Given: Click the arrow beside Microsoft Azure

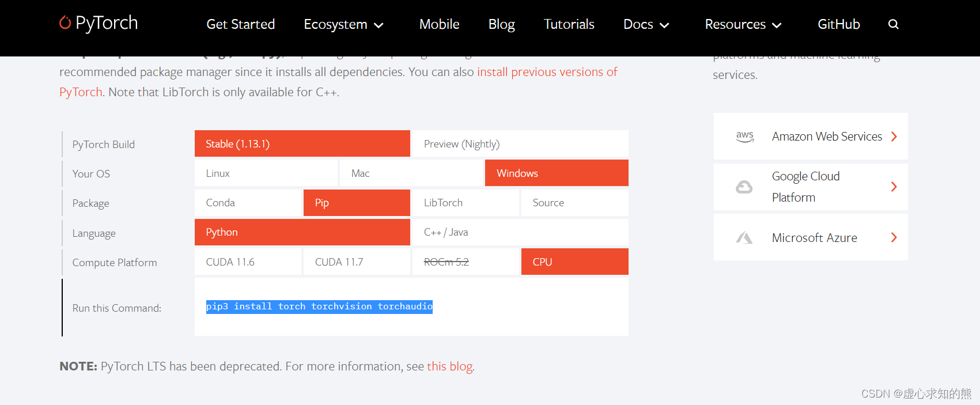Looking at the screenshot, I should [894, 237].
